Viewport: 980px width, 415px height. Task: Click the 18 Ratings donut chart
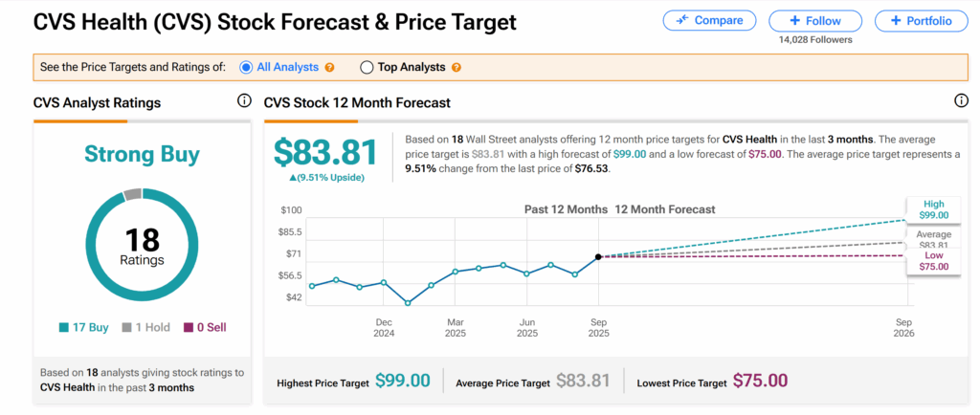tap(142, 247)
